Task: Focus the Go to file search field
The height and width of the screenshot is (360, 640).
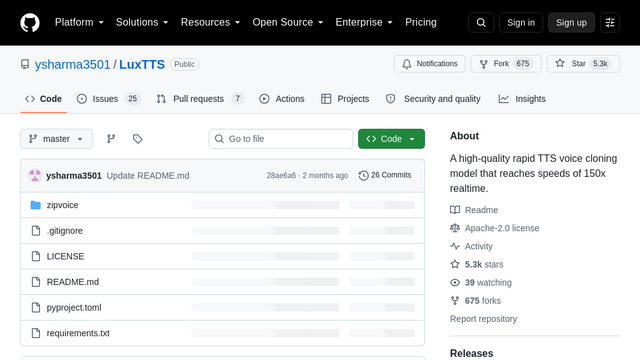Action: 281,139
